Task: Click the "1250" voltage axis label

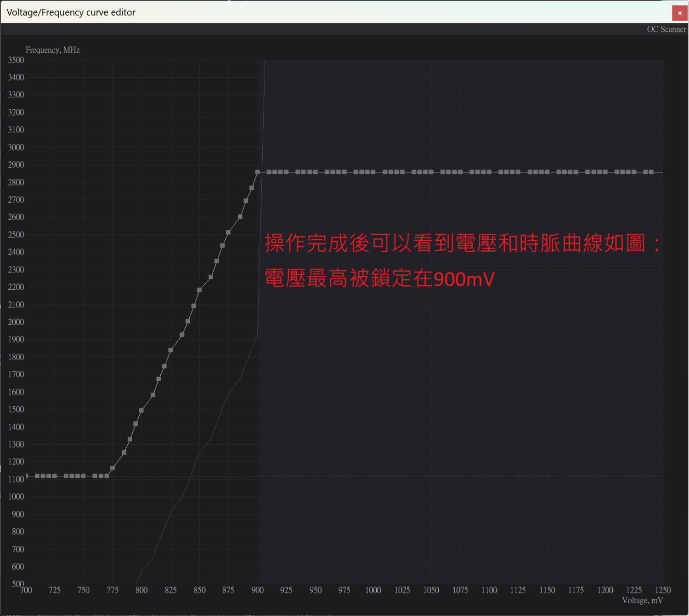Action: coord(663,590)
